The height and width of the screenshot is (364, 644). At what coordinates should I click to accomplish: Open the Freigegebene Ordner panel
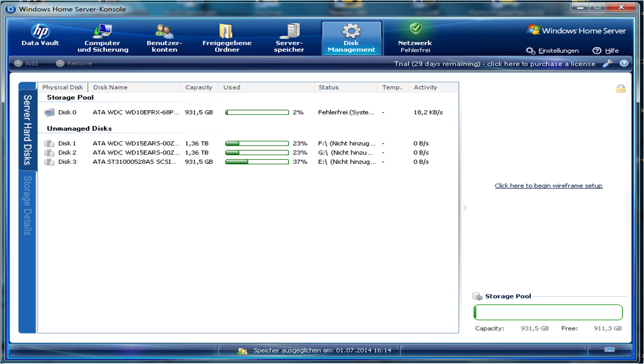(x=227, y=36)
